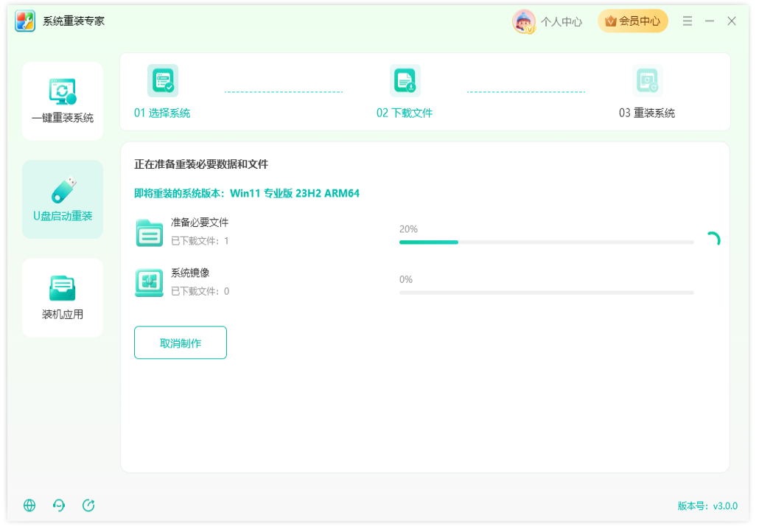Switch to 一键重装系统 sidebar tab
Screen dimensions: 759x532
pos(63,101)
